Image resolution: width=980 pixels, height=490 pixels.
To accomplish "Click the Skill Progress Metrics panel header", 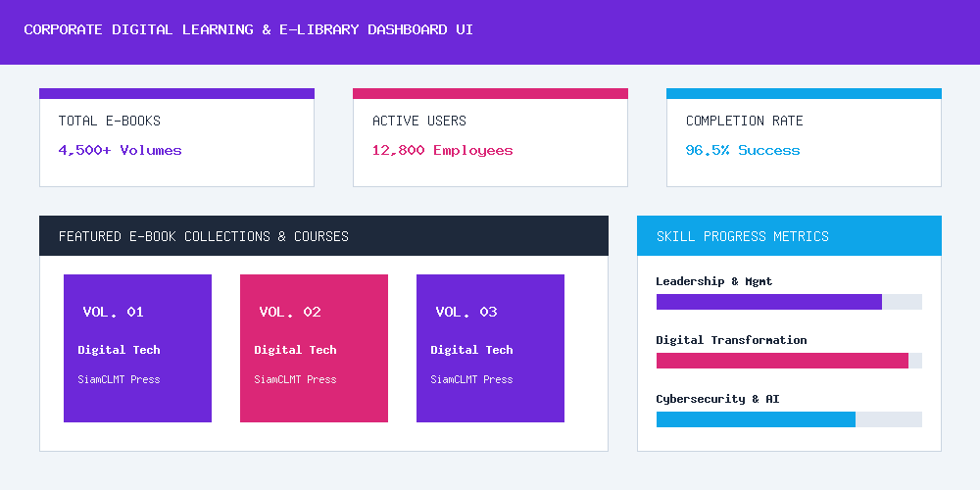I will [789, 235].
